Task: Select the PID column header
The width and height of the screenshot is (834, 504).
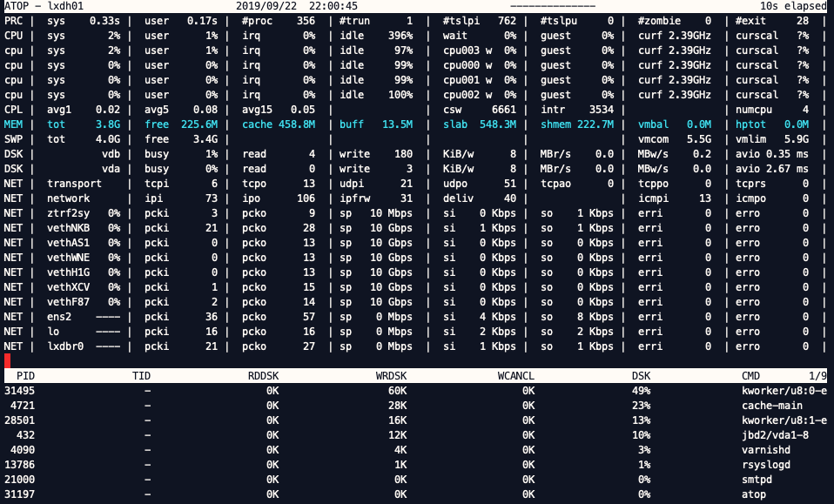Action: [x=25, y=376]
